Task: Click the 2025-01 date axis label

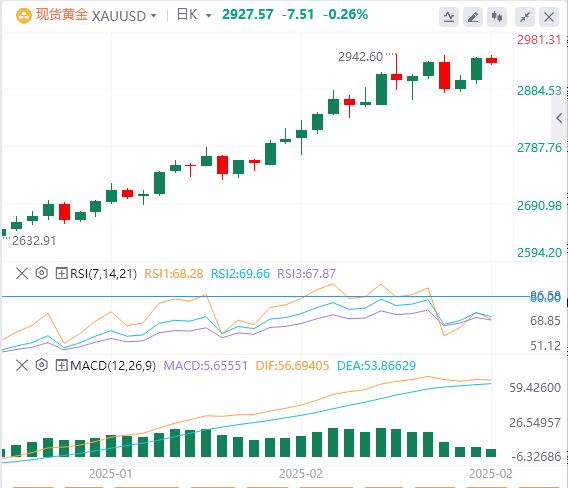Action: [x=110, y=474]
